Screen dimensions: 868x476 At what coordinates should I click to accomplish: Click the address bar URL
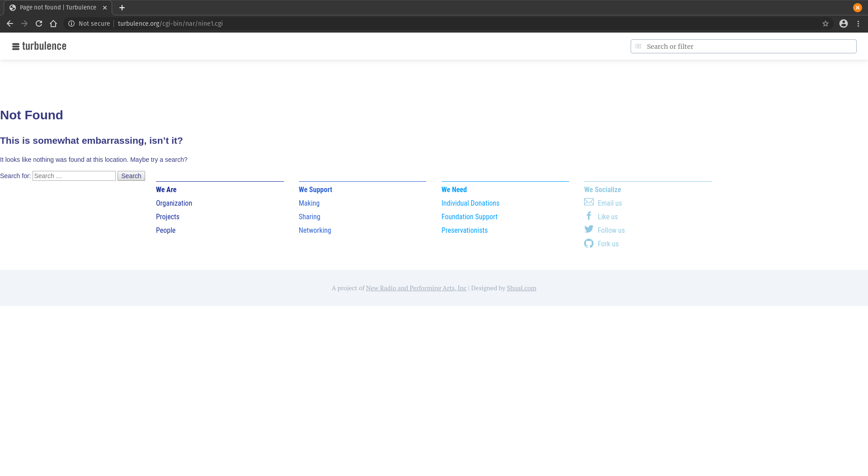(170, 24)
